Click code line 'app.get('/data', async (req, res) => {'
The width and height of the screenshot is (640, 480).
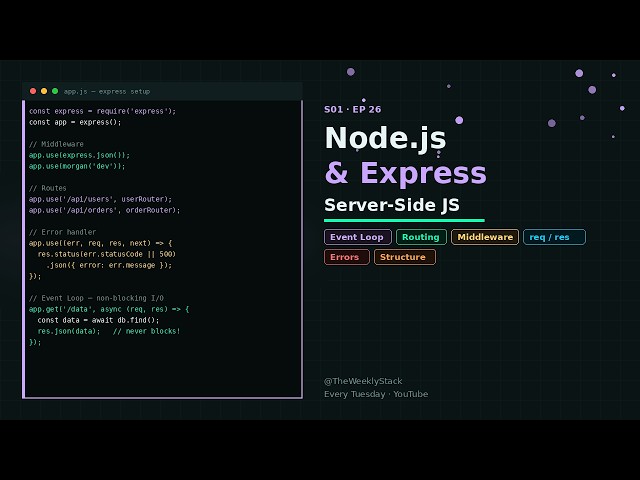pos(109,309)
